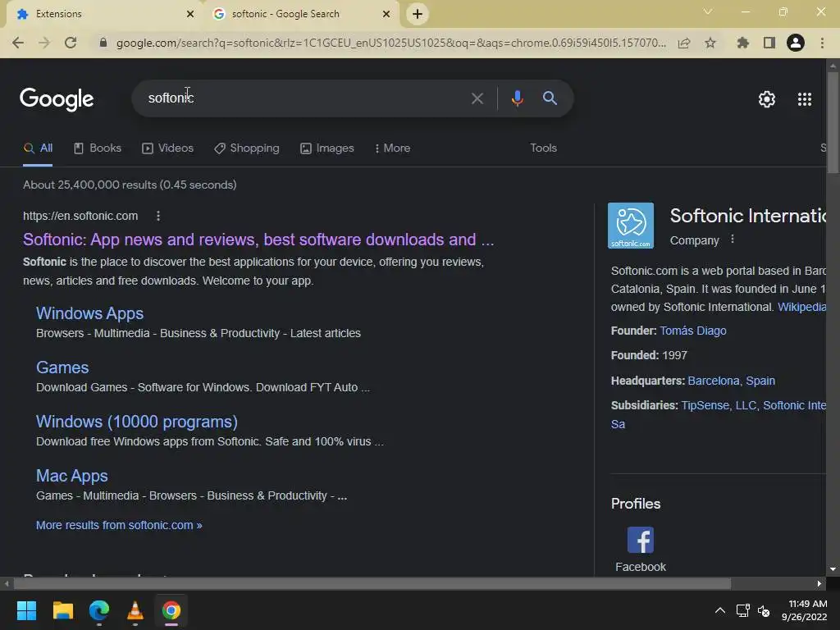This screenshot has height=630, width=840.
Task: Open the Google apps grid
Action: [805, 99]
